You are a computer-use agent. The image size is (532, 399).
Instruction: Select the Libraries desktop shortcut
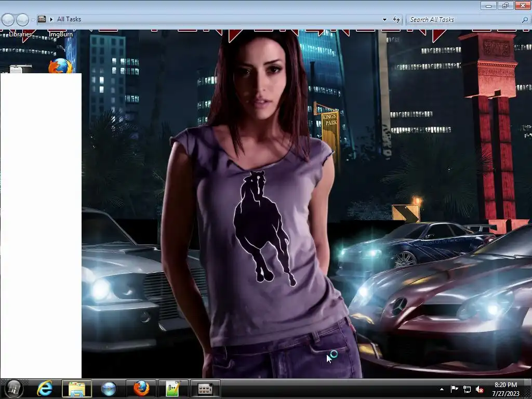click(20, 34)
